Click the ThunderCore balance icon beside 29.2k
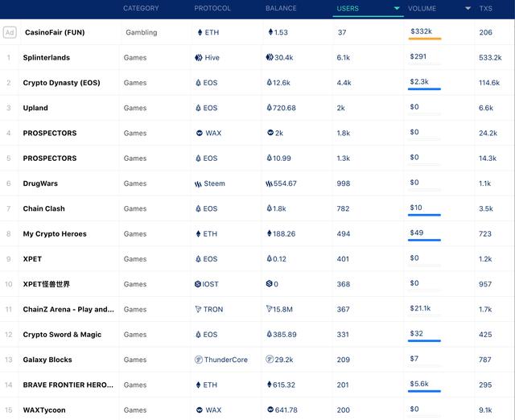515x420 pixels. 270,359
